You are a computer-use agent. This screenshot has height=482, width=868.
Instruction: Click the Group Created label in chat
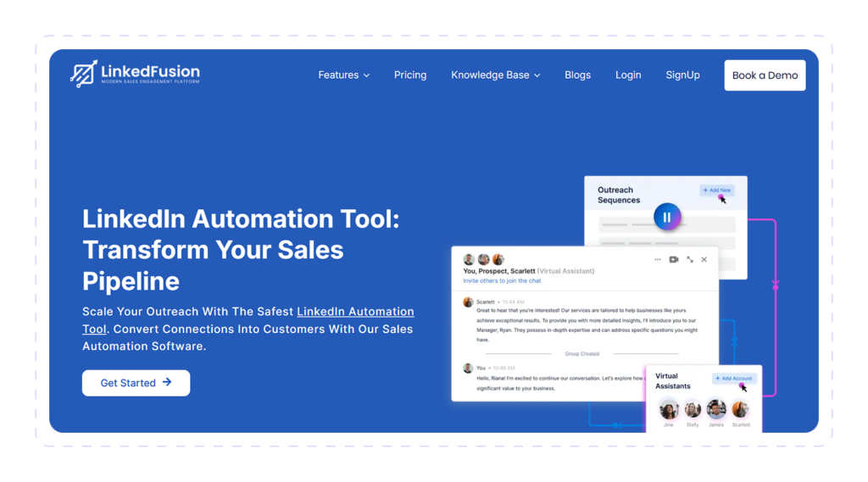tap(581, 353)
